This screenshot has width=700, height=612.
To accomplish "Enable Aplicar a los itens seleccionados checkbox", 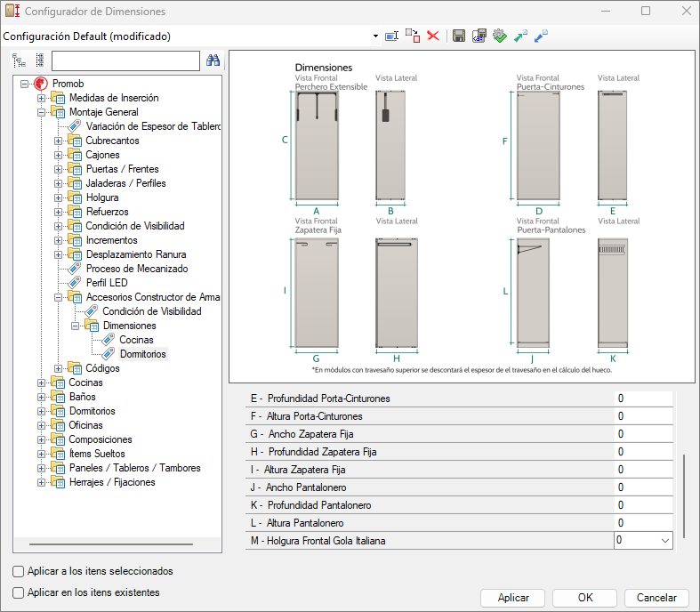I will coord(19,571).
